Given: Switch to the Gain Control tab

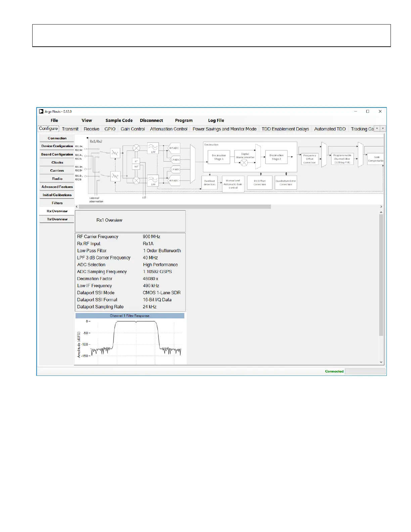Looking at the screenshot, I should 133,129.
